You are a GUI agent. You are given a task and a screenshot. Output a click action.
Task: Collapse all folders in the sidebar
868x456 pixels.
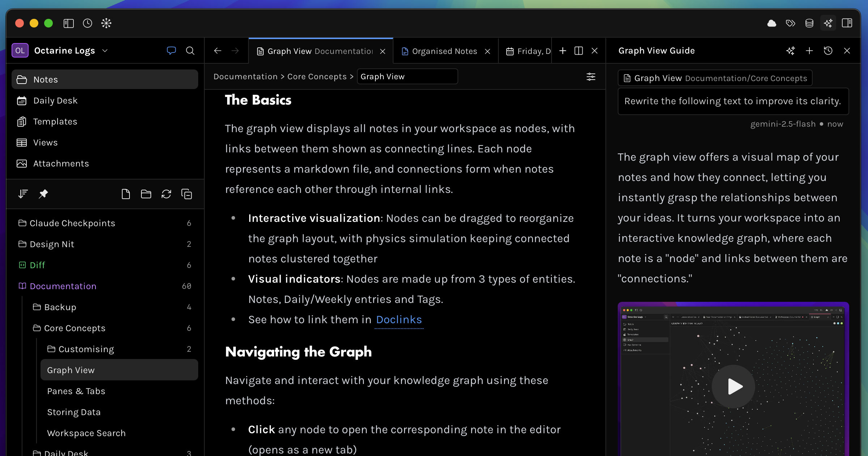tap(187, 194)
